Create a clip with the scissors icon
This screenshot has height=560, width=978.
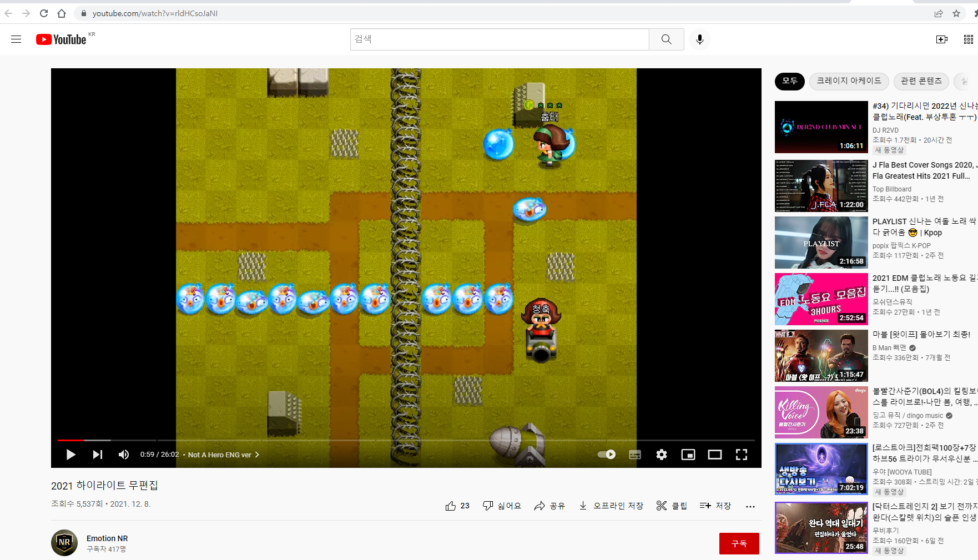tap(672, 506)
